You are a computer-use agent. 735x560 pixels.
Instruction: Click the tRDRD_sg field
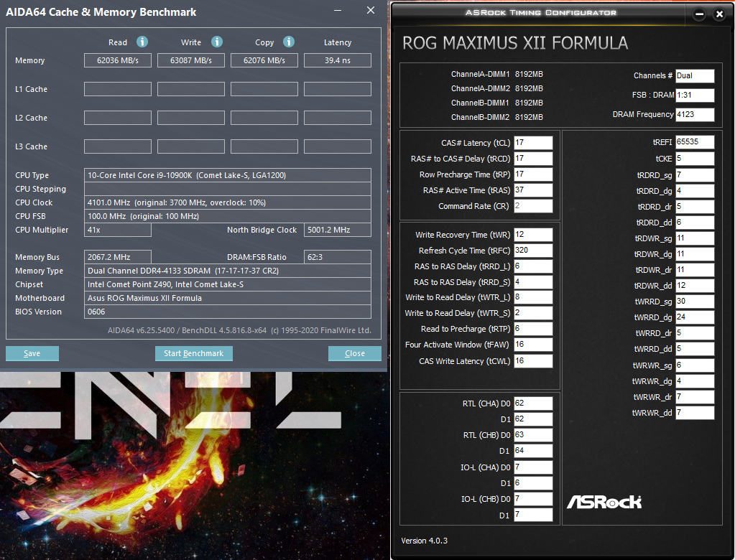695,175
